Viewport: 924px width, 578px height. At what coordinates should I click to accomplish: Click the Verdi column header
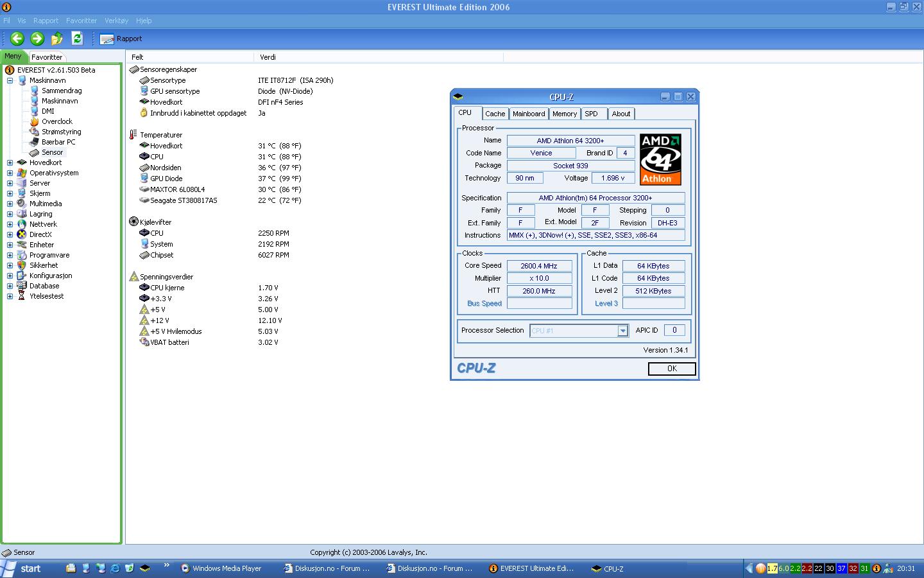tap(379, 57)
